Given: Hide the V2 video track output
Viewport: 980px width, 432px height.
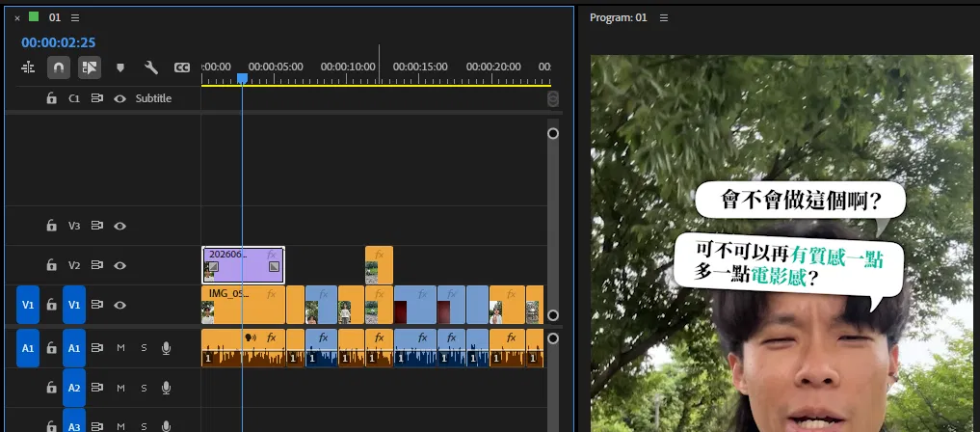Looking at the screenshot, I should [x=120, y=266].
